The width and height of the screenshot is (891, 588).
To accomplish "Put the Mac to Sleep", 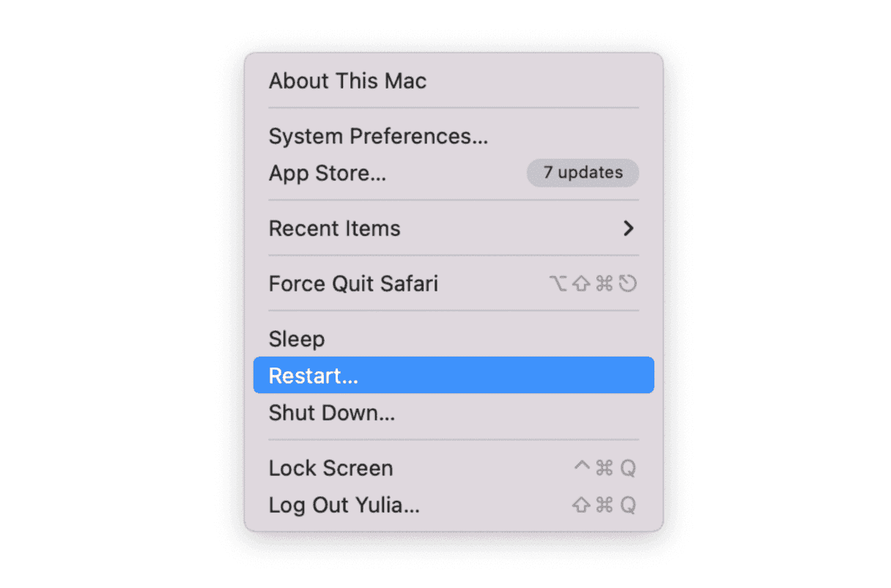I will point(297,339).
